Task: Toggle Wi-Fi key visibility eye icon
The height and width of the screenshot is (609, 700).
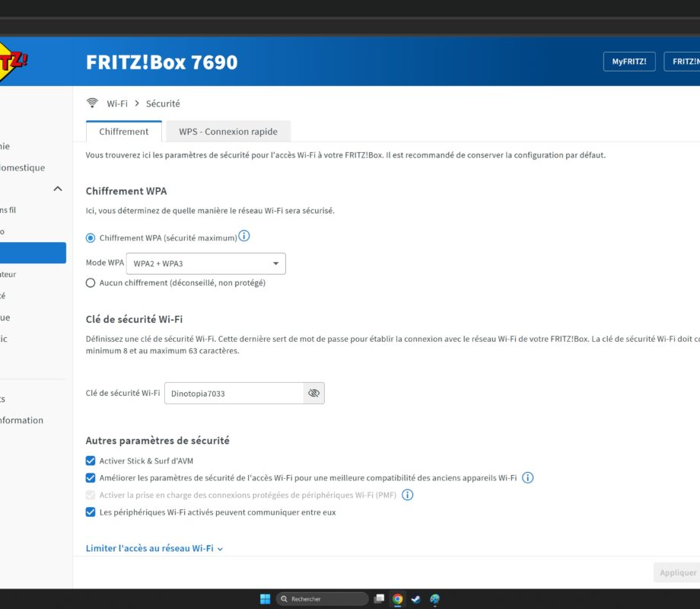Action: coord(313,394)
